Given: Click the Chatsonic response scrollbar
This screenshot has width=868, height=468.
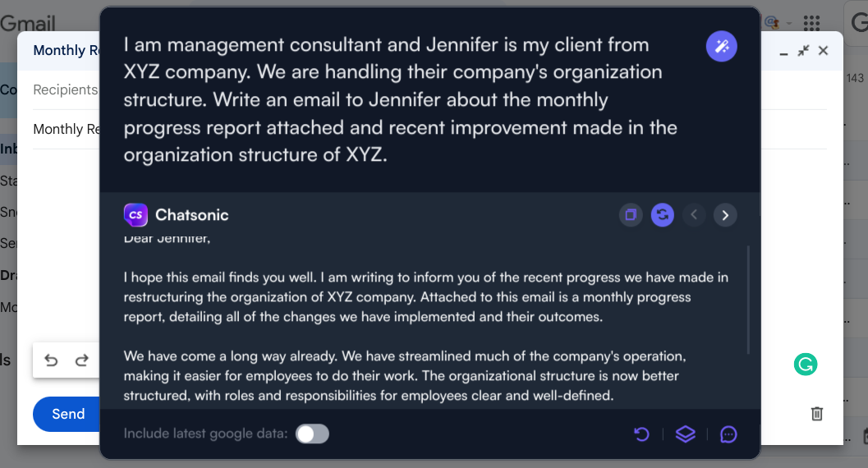Looking at the screenshot, I should pos(748,300).
